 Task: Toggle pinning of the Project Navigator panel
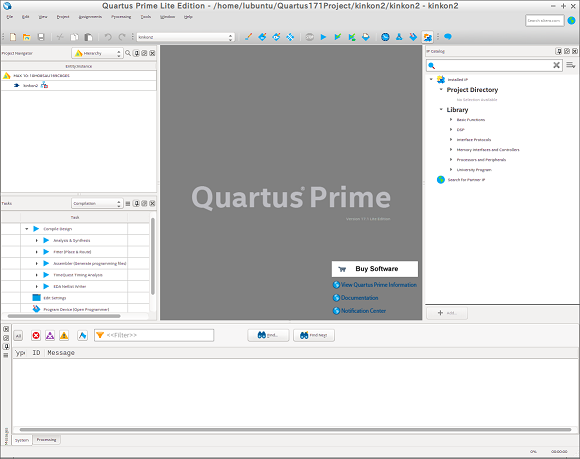136,53
